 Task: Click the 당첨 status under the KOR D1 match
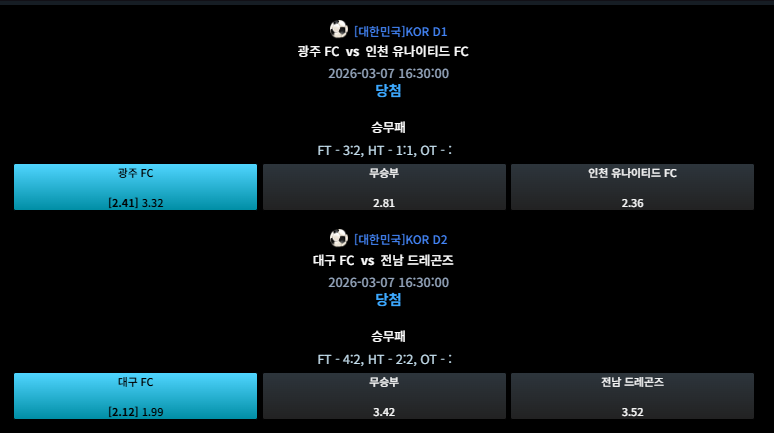(x=388, y=91)
